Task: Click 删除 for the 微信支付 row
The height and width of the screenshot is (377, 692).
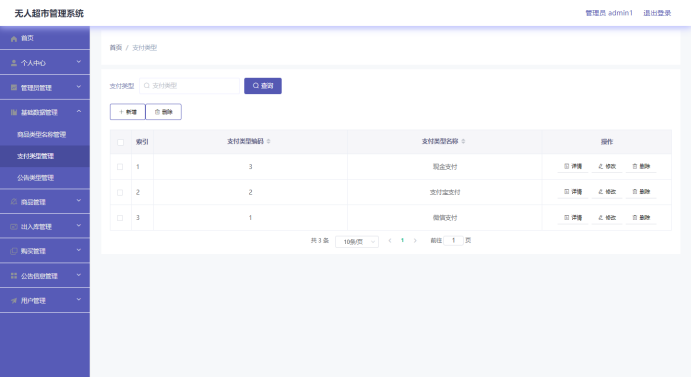Action: (x=641, y=218)
